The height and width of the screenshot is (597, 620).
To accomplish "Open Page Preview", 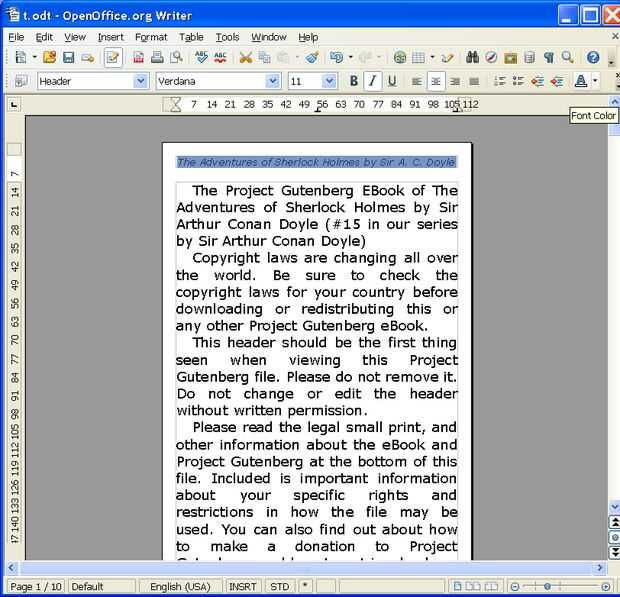I will point(176,58).
